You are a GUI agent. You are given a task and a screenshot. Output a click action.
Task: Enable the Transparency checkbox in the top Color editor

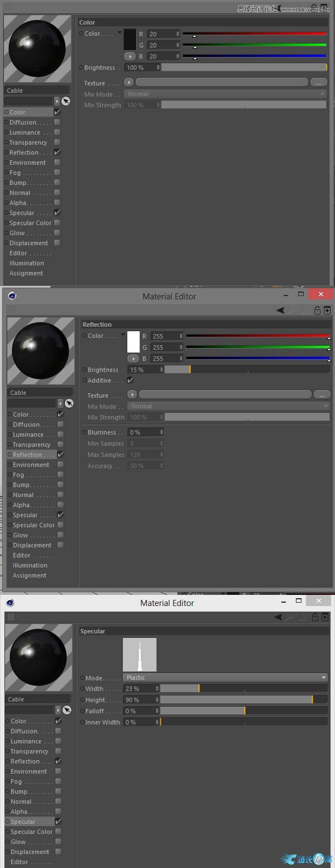[57, 142]
